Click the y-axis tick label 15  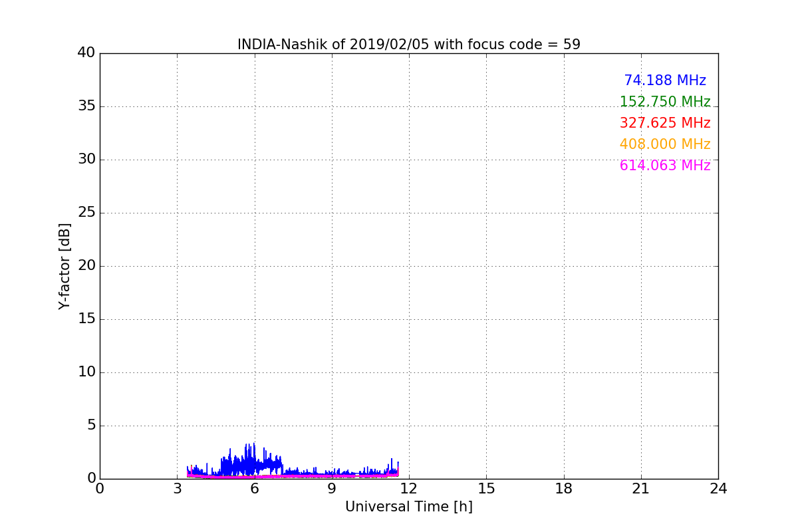86,319
